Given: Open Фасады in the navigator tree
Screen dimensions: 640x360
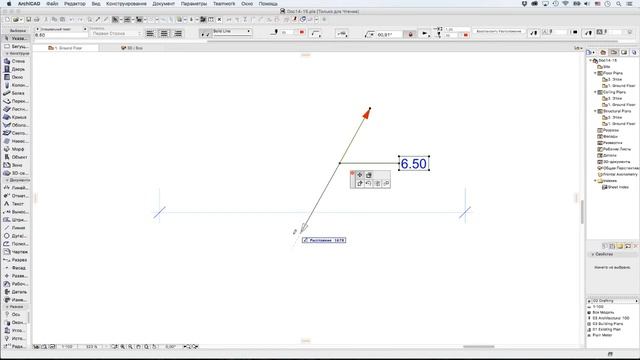Looking at the screenshot, I should pos(607,137).
